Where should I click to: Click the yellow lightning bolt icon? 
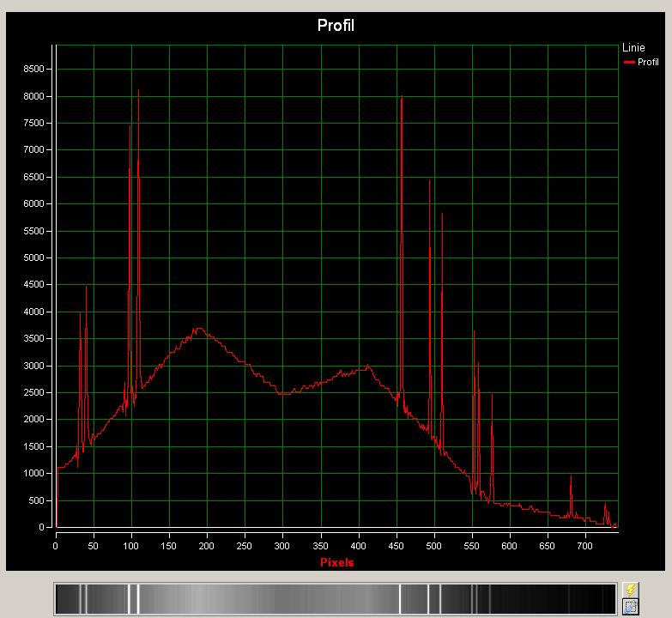pos(630,590)
